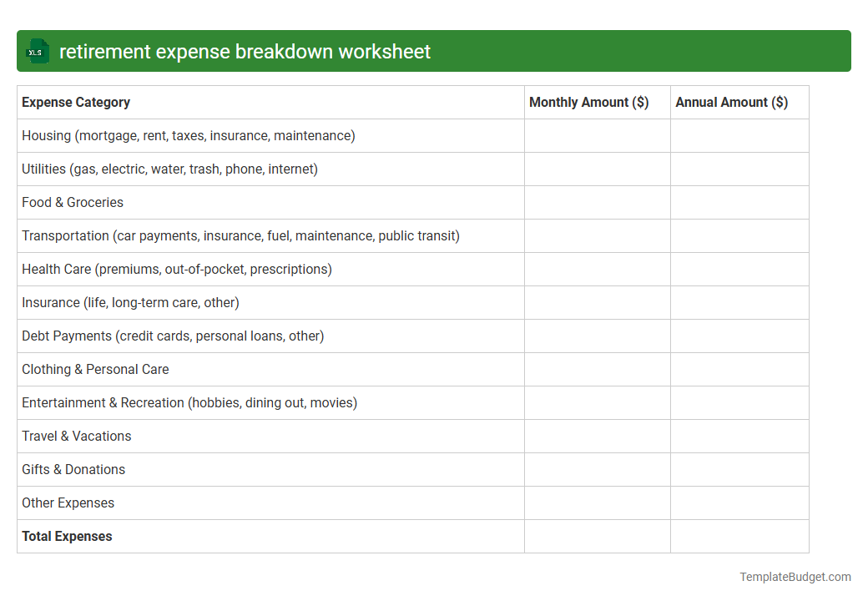Click the Health Care expense row
The width and height of the screenshot is (868, 601).
(x=176, y=269)
